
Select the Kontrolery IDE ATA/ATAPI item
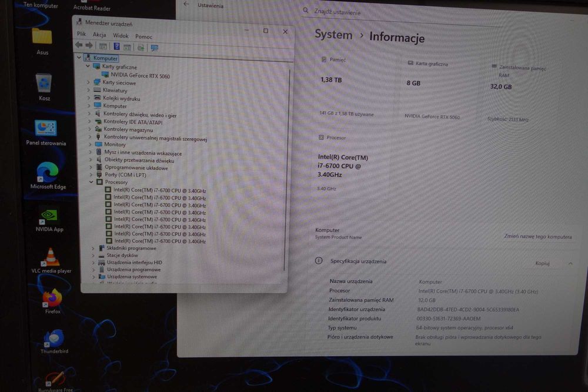(x=133, y=122)
